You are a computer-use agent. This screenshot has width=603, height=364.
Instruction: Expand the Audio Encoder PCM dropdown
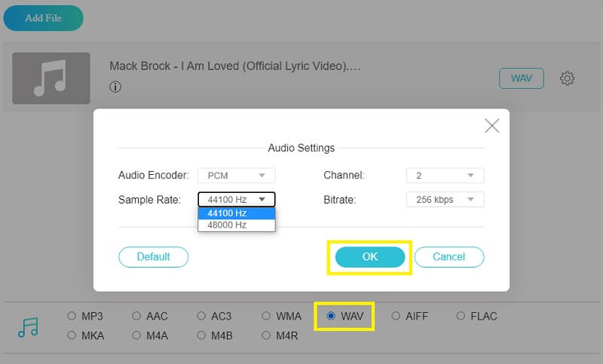tap(236, 176)
